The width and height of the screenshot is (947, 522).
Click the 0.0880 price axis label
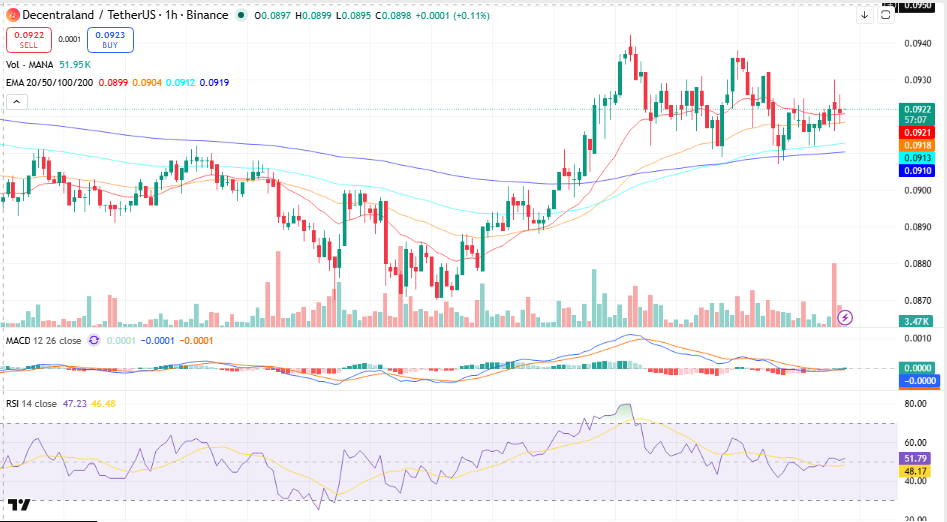tap(917, 264)
